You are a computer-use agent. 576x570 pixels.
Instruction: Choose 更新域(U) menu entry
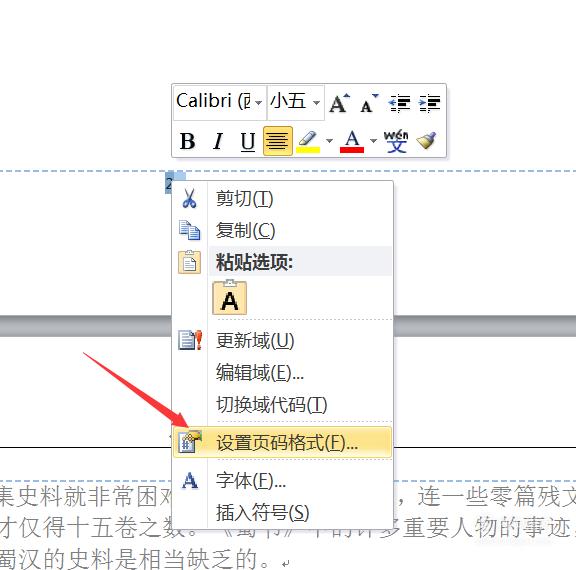click(282, 340)
